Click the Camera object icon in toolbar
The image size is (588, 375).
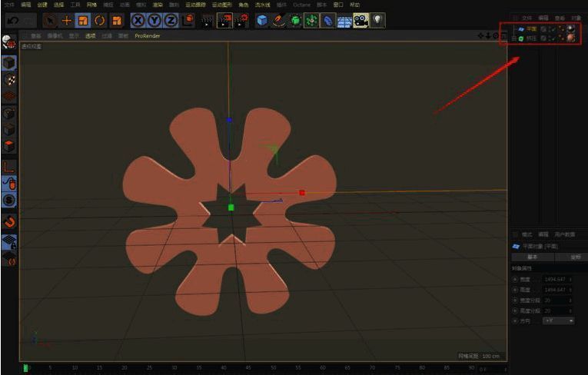(x=361, y=21)
